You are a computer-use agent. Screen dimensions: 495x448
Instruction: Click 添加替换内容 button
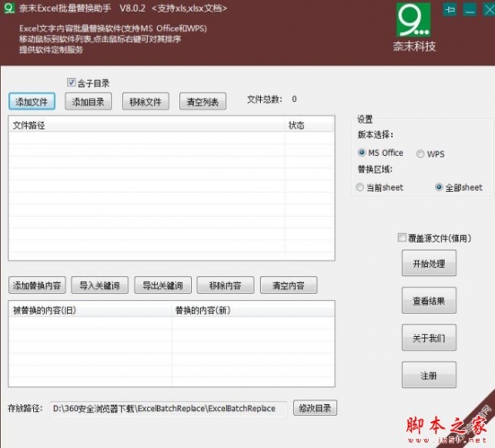coord(37,285)
